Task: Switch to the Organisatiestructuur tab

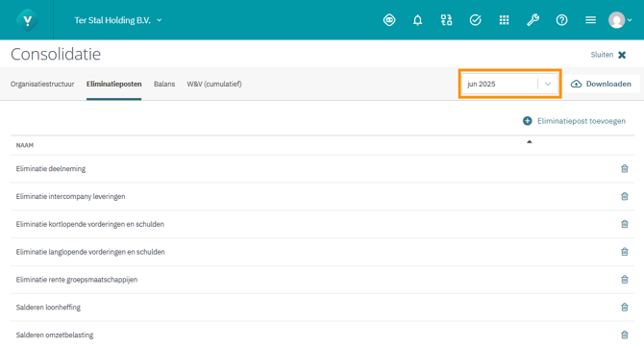Action: click(x=42, y=84)
